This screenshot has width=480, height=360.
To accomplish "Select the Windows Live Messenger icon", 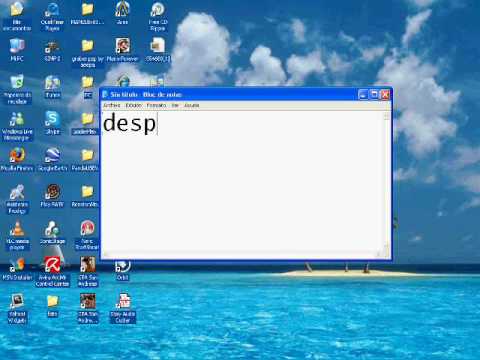I will (17, 126).
